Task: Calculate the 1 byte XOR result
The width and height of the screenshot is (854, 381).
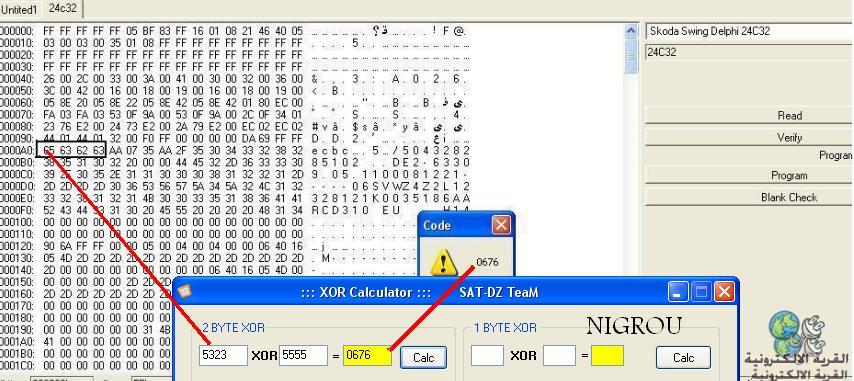Action: pos(683,357)
